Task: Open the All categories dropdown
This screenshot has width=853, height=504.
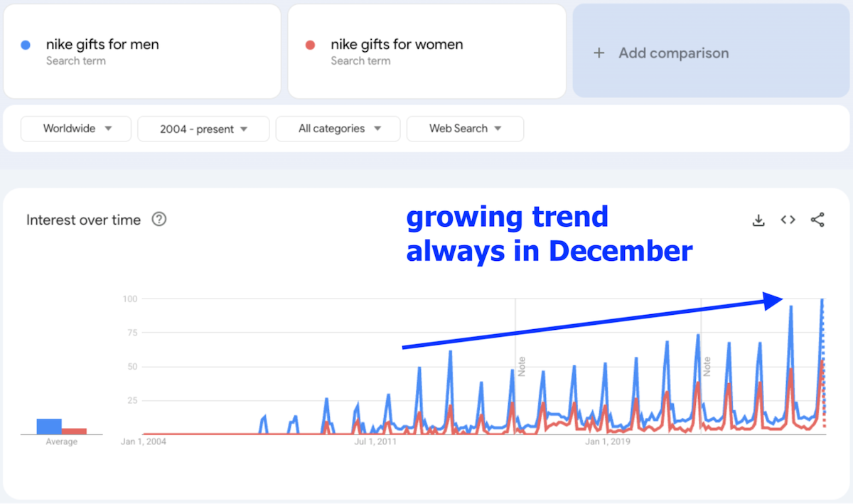Action: 338,129
